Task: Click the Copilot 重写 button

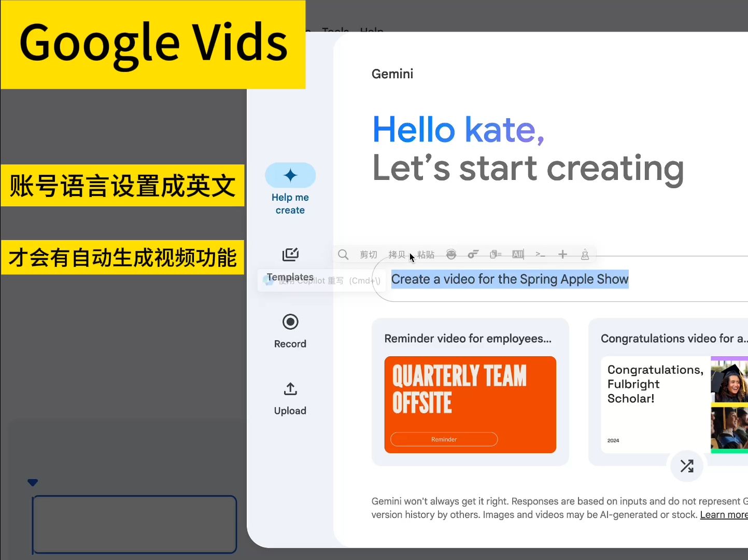Action: click(321, 281)
